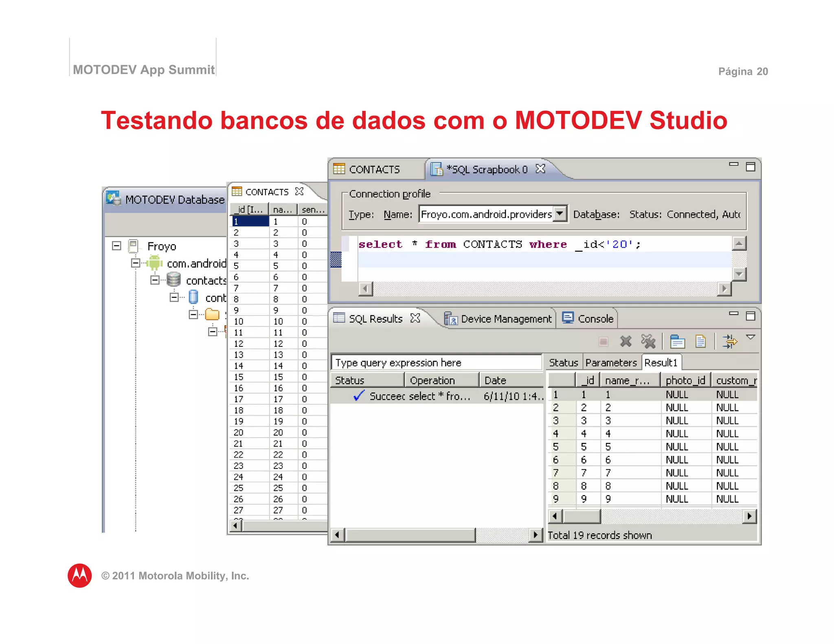
Task: Collapse the contacts database node
Action: [x=155, y=280]
